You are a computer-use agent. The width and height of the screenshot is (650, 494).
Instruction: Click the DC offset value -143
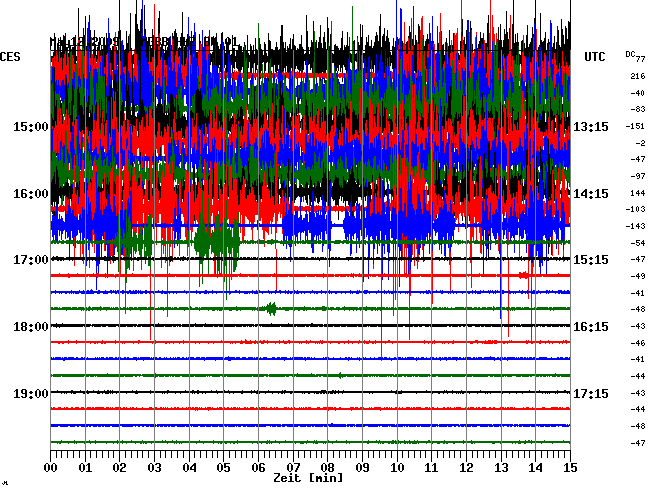coord(636,226)
